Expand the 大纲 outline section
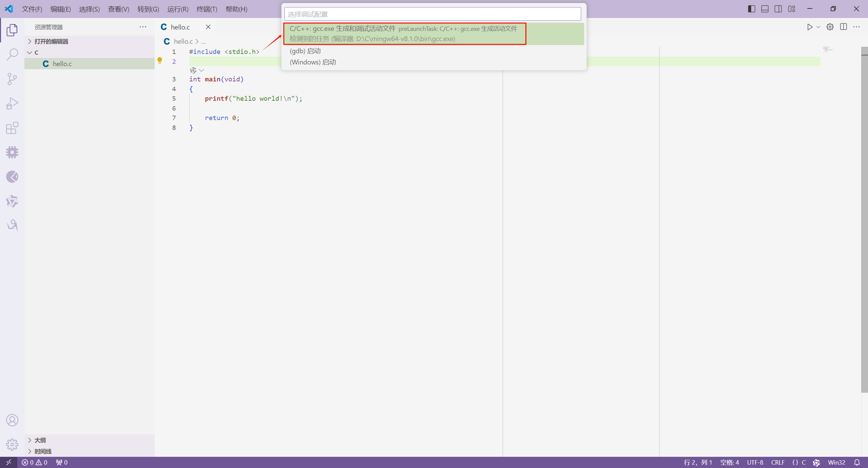The width and height of the screenshot is (868, 468). coord(90,440)
